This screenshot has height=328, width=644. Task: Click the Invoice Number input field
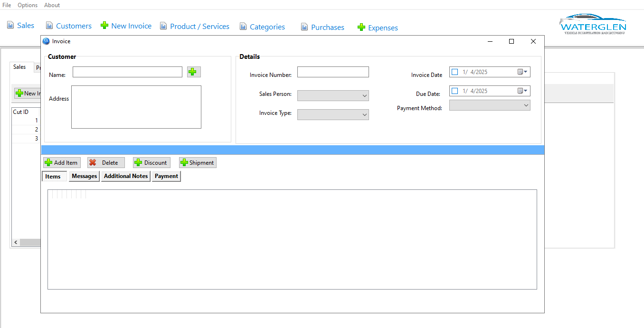point(333,72)
